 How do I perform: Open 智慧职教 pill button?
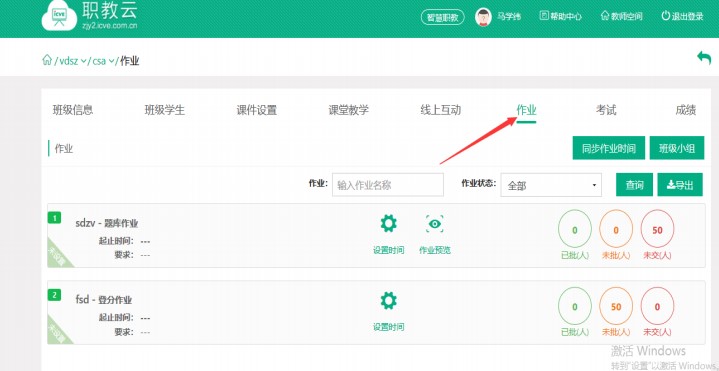(442, 17)
